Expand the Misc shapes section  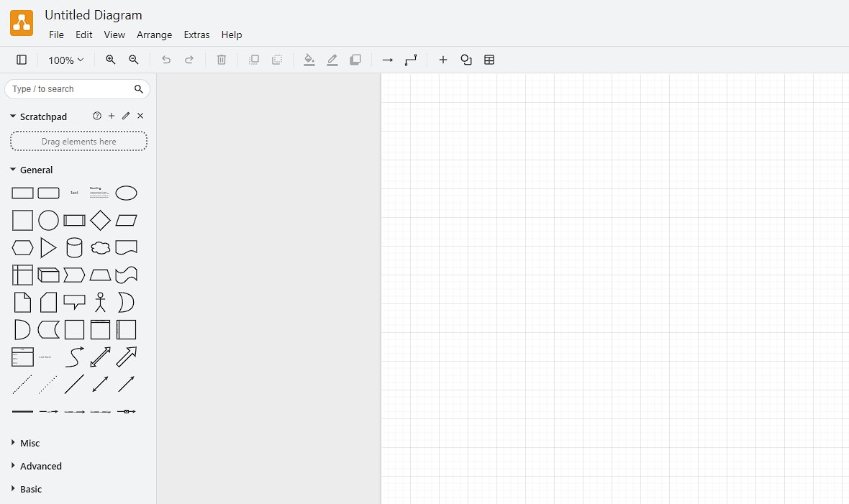pos(29,444)
